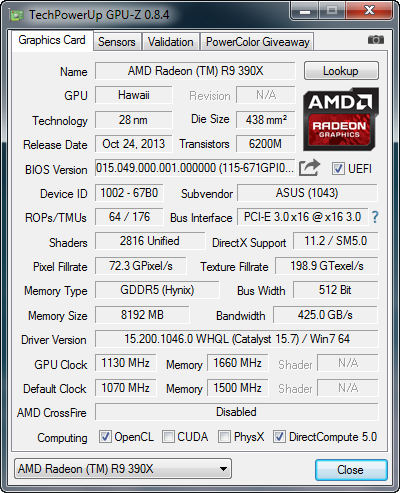The width and height of the screenshot is (400, 493).
Task: Click the Close button
Action: [x=351, y=470]
